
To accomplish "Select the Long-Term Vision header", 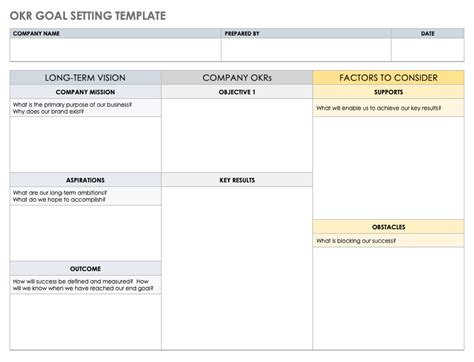I will click(x=85, y=78).
